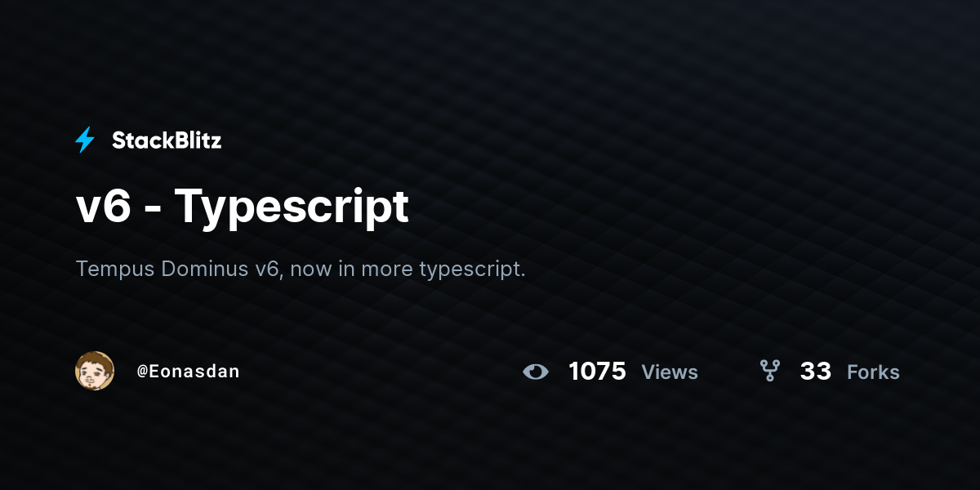Click the word in within the description
This screenshot has width=980, height=490.
pyautogui.click(x=346, y=269)
